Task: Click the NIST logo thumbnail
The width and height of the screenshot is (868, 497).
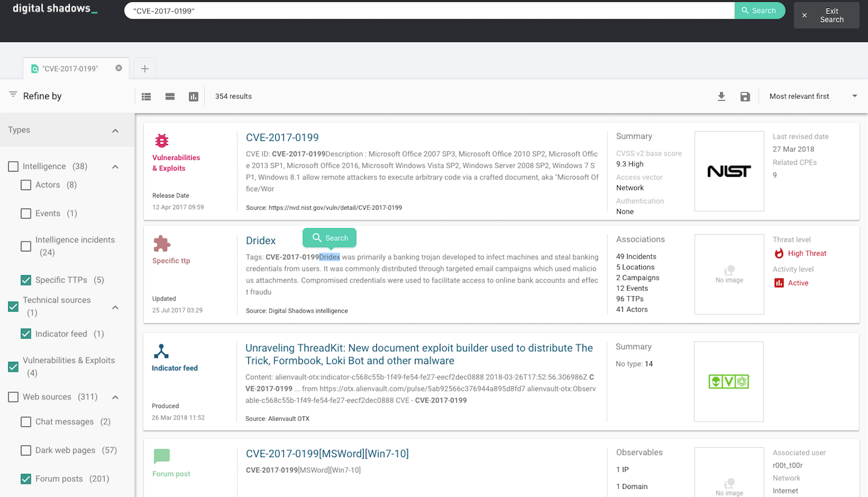Action: tap(729, 171)
